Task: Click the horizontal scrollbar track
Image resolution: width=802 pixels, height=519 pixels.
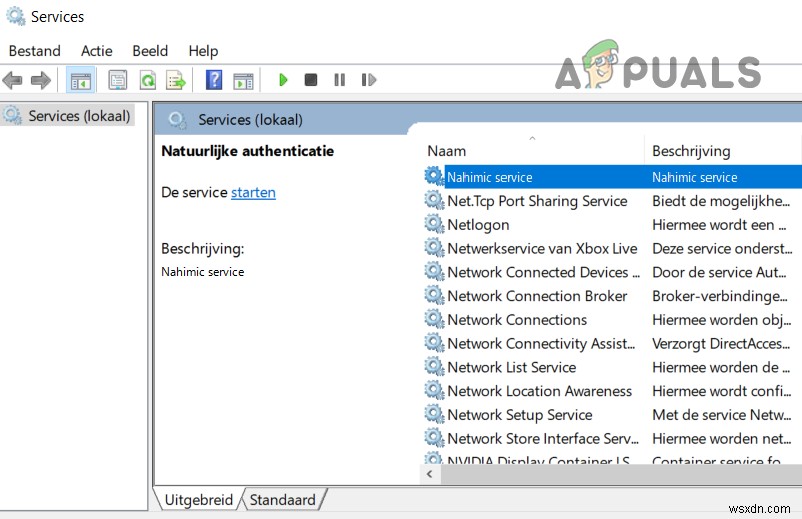Action: point(621,474)
